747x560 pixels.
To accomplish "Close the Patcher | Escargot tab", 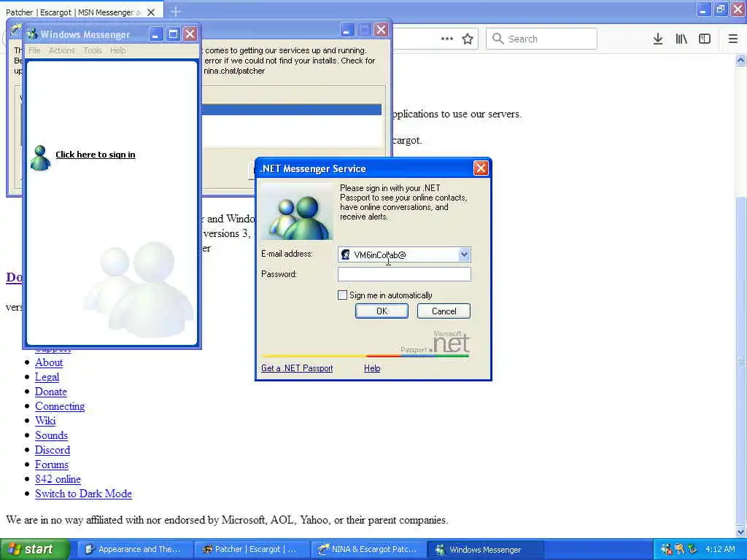I will tap(151, 12).
